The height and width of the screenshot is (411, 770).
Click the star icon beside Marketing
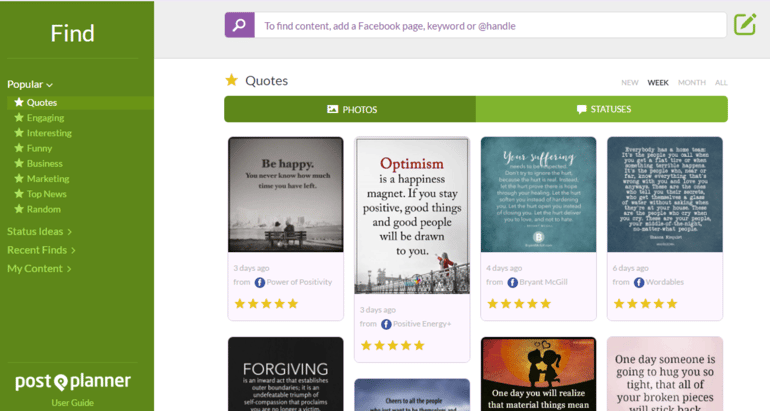click(x=19, y=178)
